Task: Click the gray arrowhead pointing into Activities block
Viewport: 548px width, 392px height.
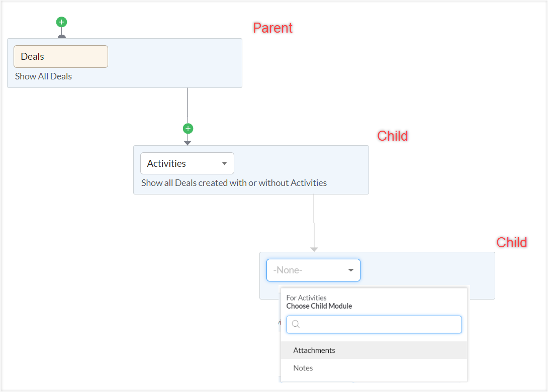Action: click(x=188, y=143)
